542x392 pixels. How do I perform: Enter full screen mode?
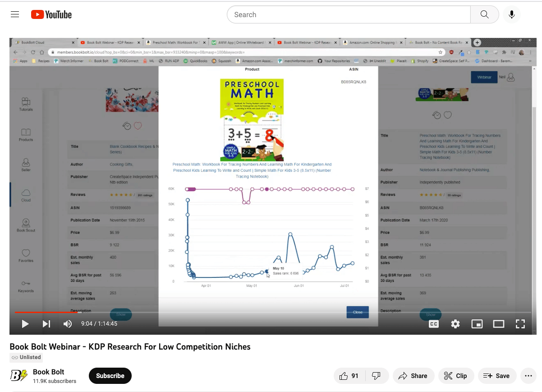click(x=520, y=324)
